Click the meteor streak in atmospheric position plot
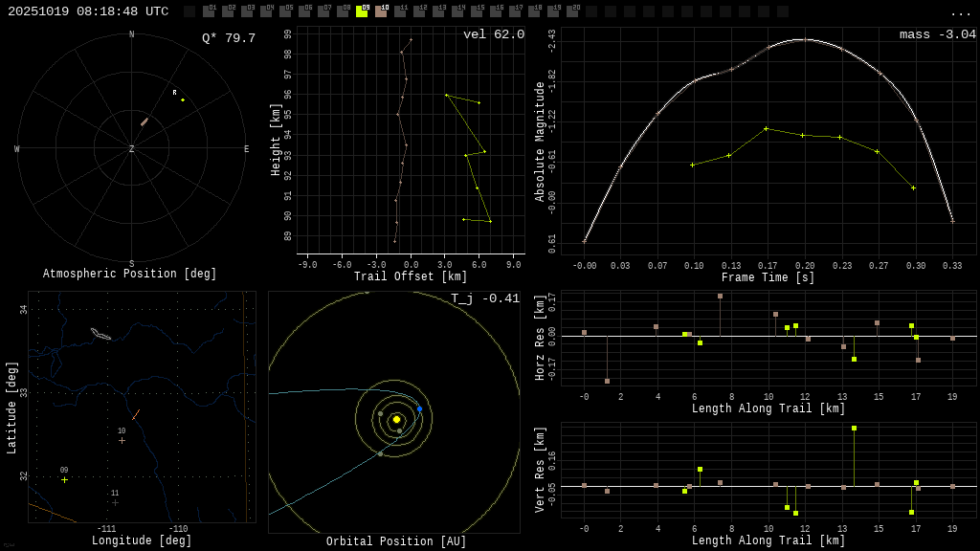980x551 pixels. (x=145, y=121)
